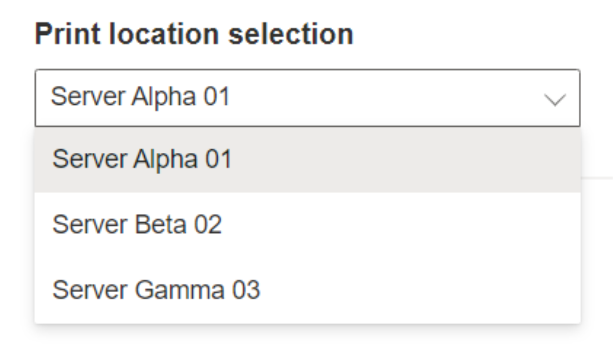The image size is (613, 364).
Task: Click the empty area of the combo box
Action: 378,98
